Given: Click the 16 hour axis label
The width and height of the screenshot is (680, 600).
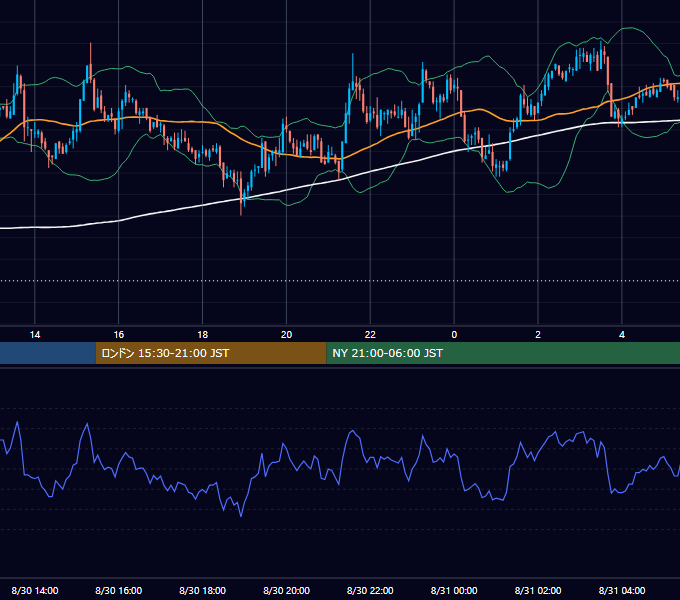Looking at the screenshot, I should click(x=118, y=335).
